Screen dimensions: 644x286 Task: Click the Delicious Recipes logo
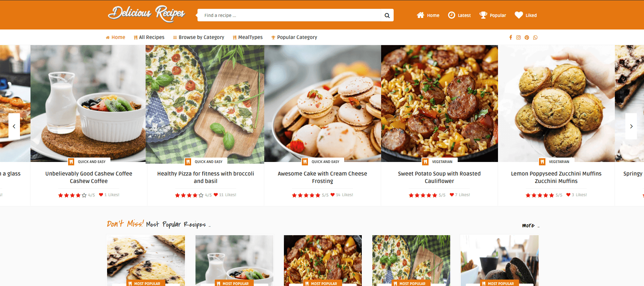pyautogui.click(x=146, y=14)
